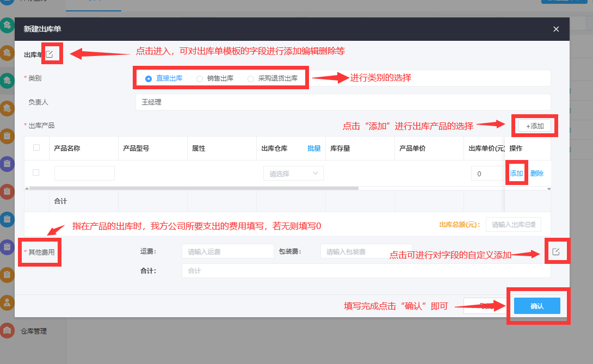Click the 产品单价 column header

coord(412,149)
